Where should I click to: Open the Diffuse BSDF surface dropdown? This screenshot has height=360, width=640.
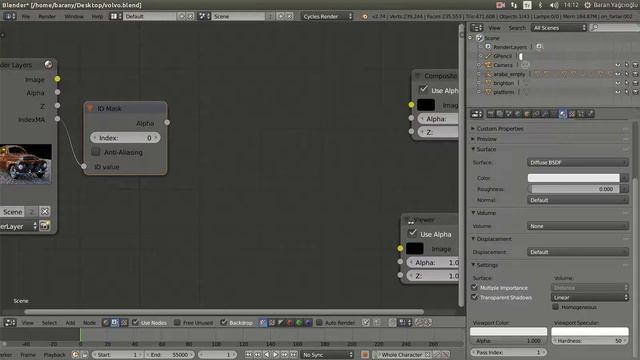click(x=578, y=162)
